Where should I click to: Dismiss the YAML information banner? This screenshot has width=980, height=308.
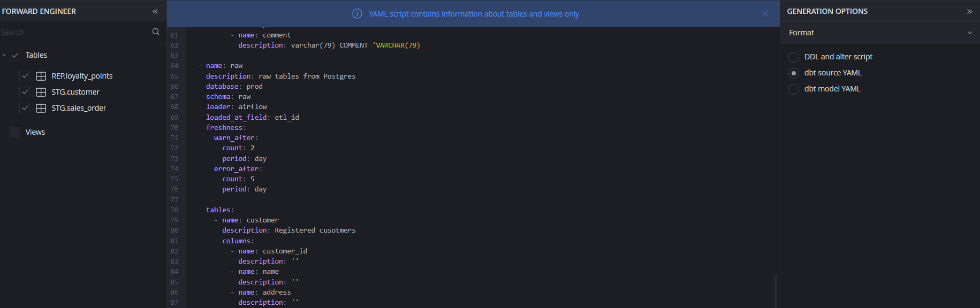click(765, 13)
